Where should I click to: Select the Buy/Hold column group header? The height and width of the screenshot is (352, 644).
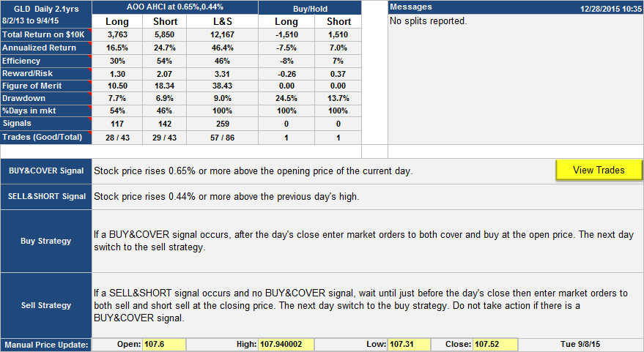[310, 7]
